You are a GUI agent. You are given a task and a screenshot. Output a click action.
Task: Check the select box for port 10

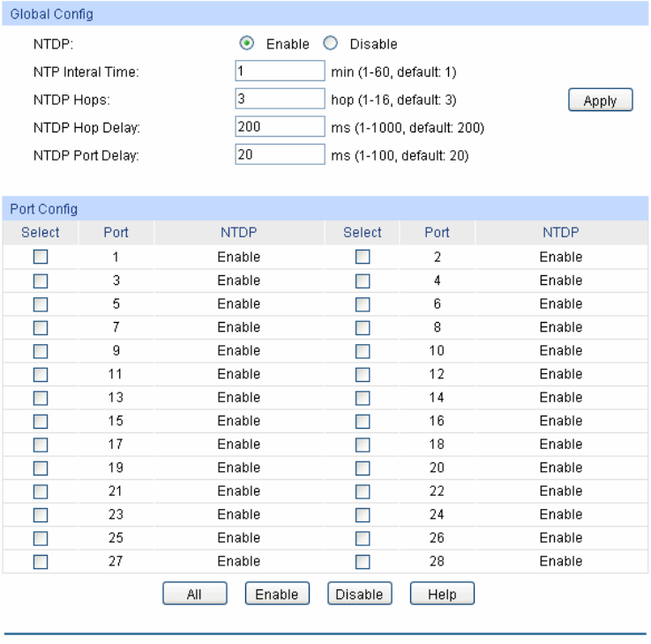[x=363, y=351]
